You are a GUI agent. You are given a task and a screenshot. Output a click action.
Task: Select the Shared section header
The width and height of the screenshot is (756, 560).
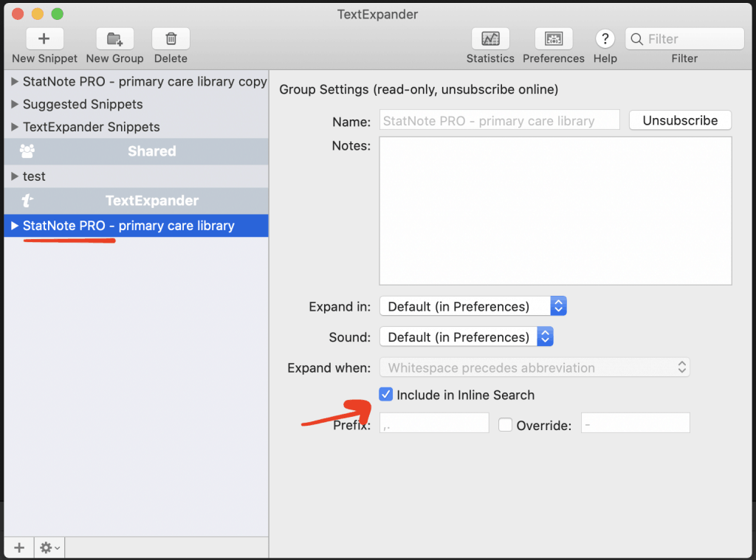tap(137, 151)
